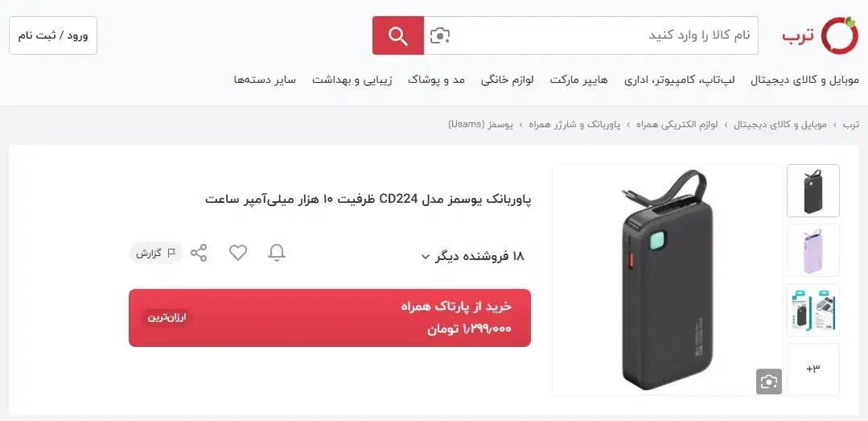Select the purple power bank thumbnail

pos(813,250)
